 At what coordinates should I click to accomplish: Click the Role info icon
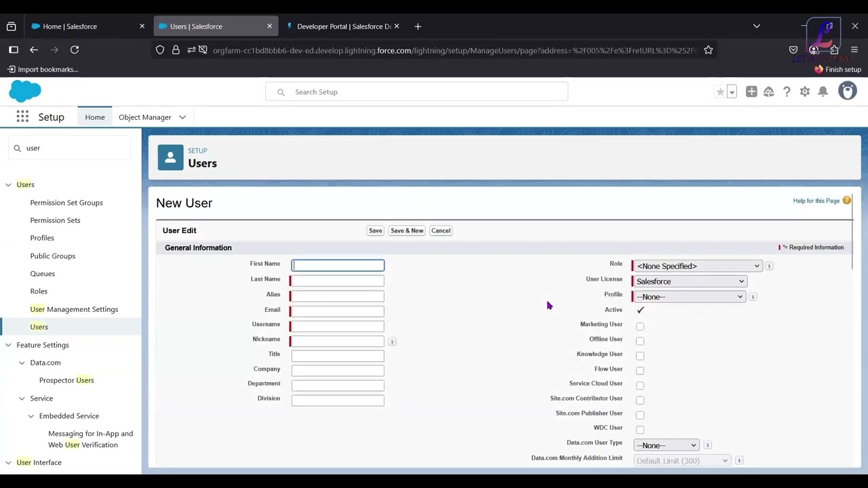[769, 266]
